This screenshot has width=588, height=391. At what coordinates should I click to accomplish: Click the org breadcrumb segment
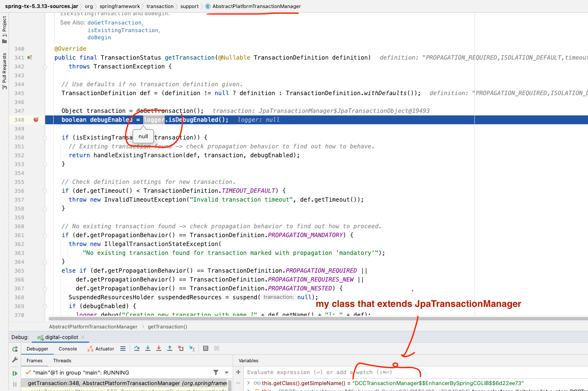coord(89,6)
